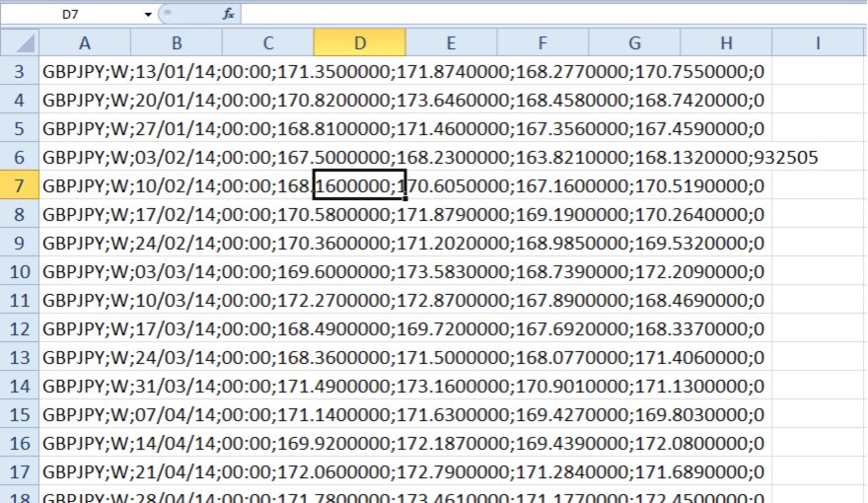Click in the formula bar input area

coord(552,14)
